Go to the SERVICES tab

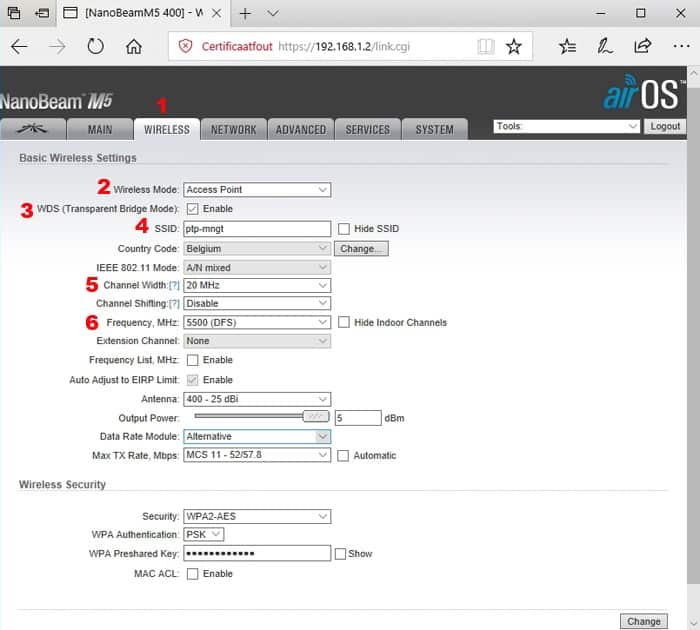[x=367, y=129]
